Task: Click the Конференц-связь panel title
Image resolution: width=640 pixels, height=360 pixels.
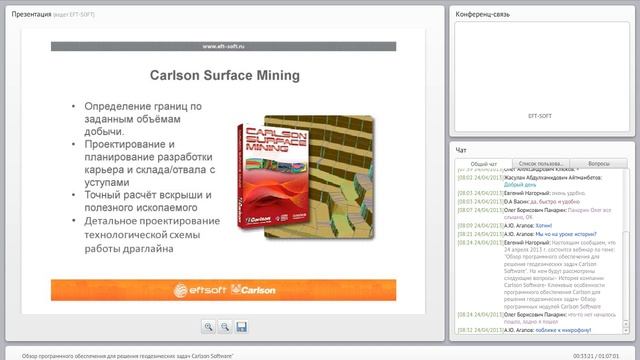Action: [482, 14]
